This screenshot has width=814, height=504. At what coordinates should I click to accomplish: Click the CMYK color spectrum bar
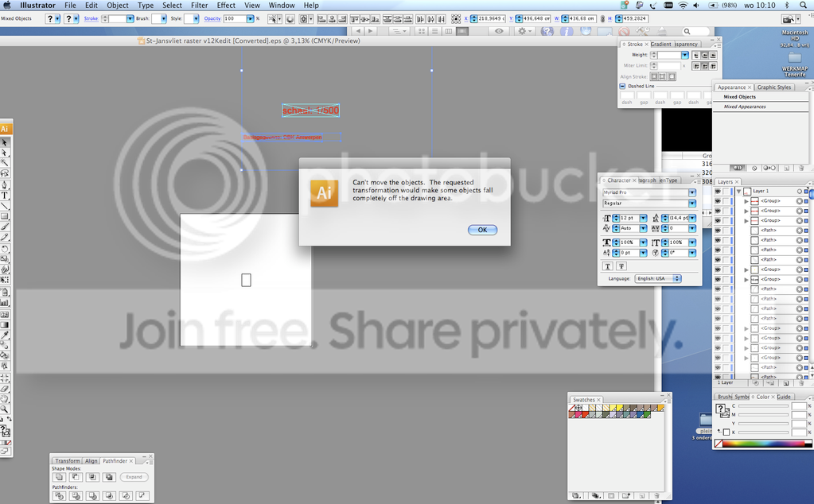(763, 444)
